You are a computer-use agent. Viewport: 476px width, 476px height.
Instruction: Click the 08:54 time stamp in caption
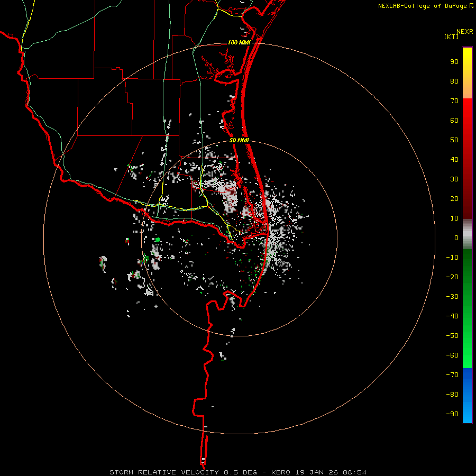(354, 472)
